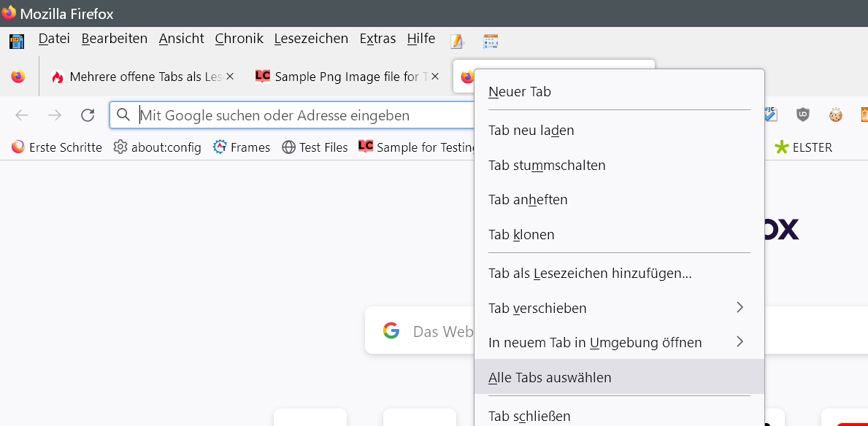The width and height of the screenshot is (868, 426).
Task: Expand 'In neuem Tab in Umgebung öffnen' submenu
Action: click(740, 342)
